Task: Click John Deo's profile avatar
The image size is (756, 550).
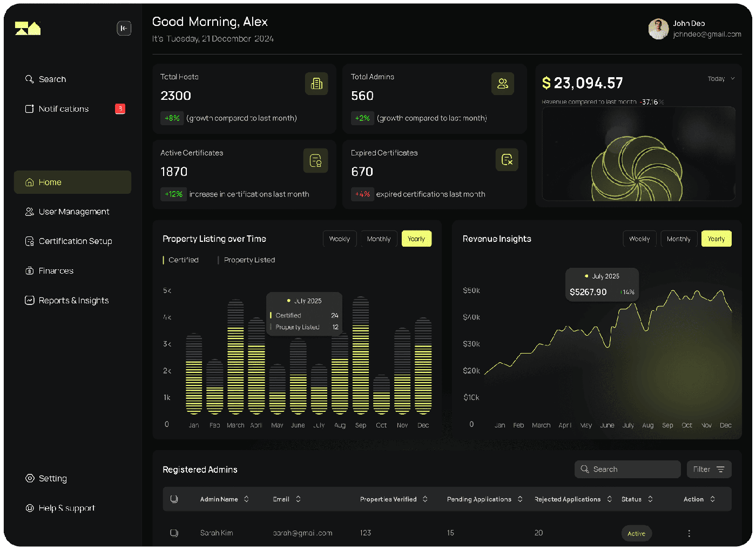Action: tap(659, 29)
